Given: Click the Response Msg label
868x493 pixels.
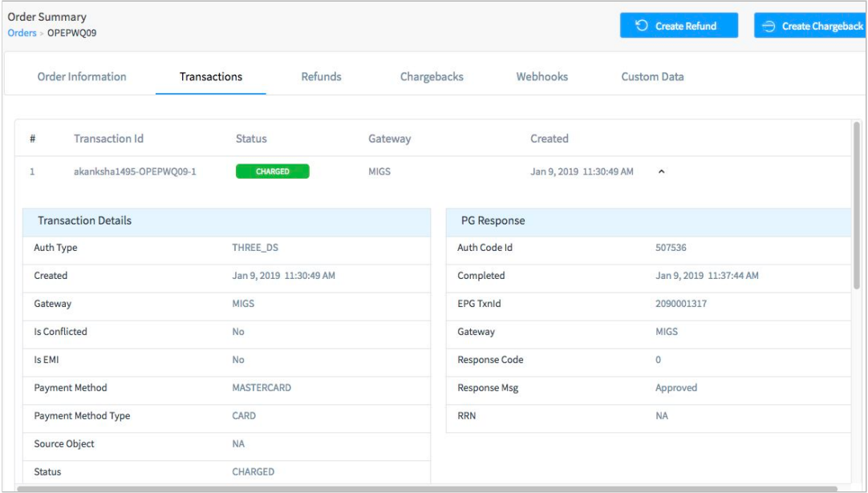Looking at the screenshot, I should point(488,388).
